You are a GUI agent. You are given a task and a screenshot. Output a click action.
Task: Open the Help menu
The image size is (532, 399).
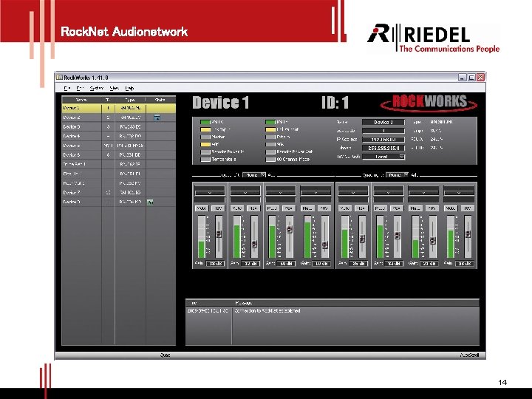129,88
